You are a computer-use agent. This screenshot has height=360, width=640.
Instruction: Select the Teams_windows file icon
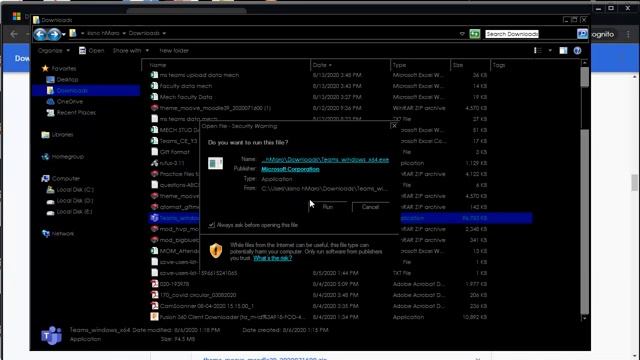(x=154, y=218)
